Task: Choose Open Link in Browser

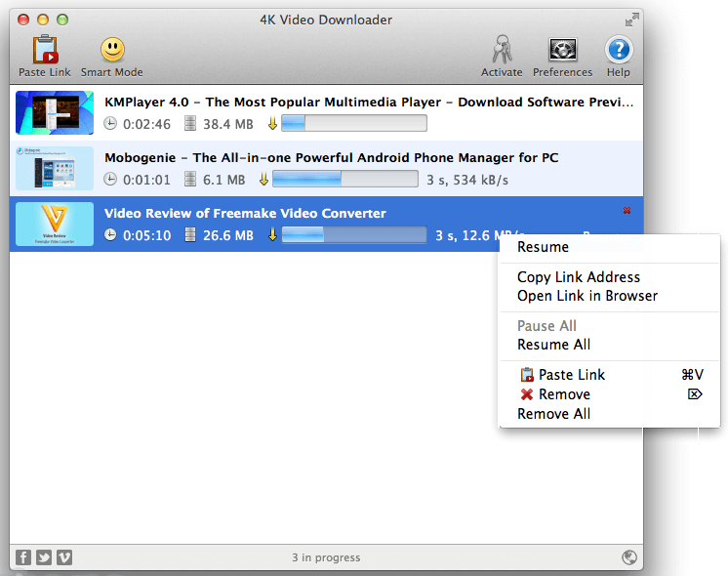Action: click(x=586, y=296)
